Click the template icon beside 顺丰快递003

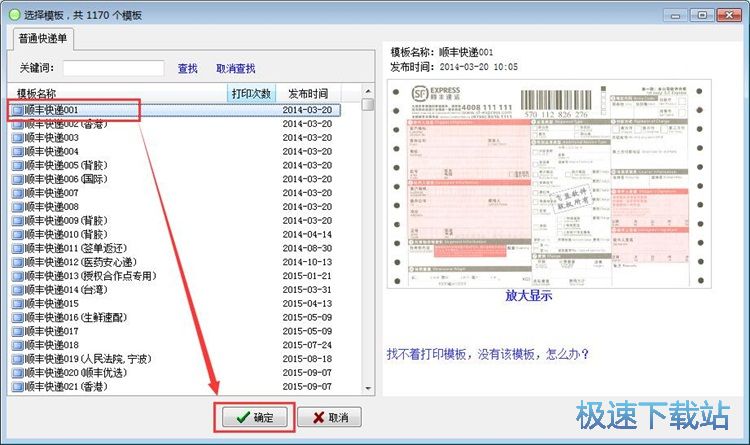pyautogui.click(x=18, y=138)
